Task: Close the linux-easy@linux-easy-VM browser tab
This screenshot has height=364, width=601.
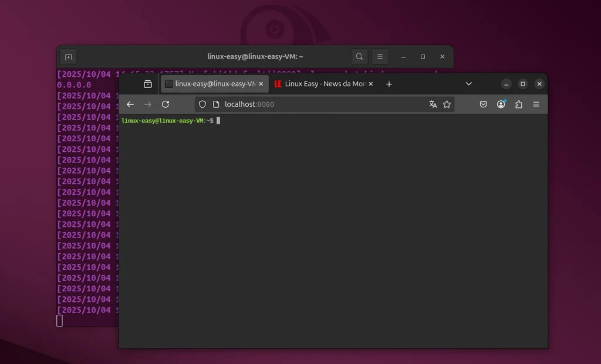Action: 261,84
